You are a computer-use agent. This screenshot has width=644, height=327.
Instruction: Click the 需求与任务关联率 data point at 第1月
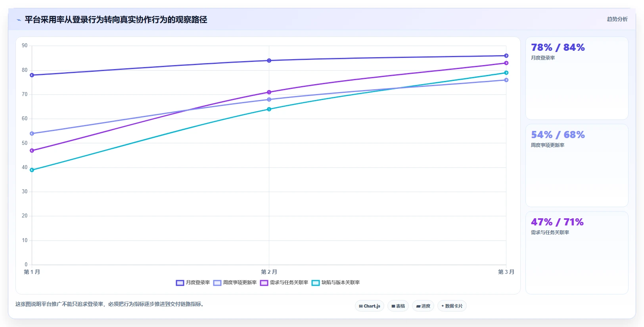click(32, 150)
